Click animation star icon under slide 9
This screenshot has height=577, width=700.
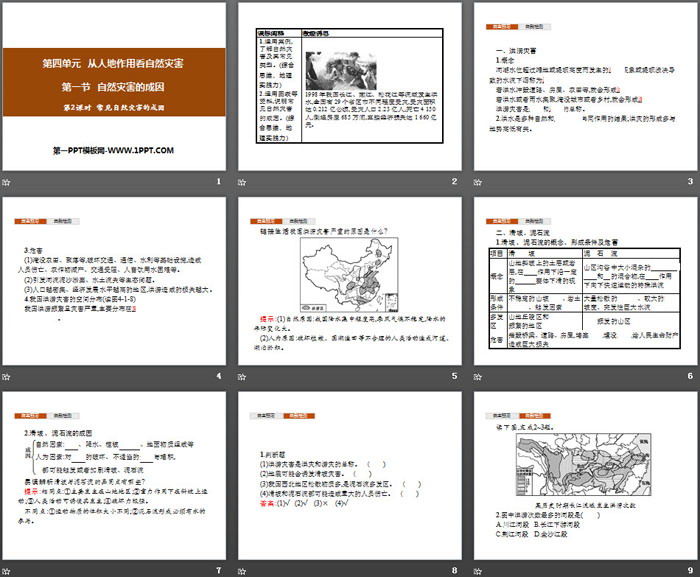coord(478,571)
